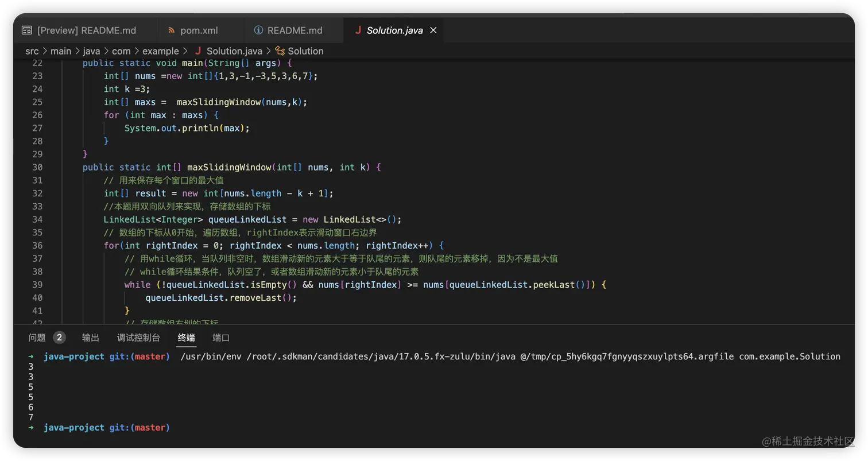Click the Java J icon on Solution.java tab

(x=358, y=30)
